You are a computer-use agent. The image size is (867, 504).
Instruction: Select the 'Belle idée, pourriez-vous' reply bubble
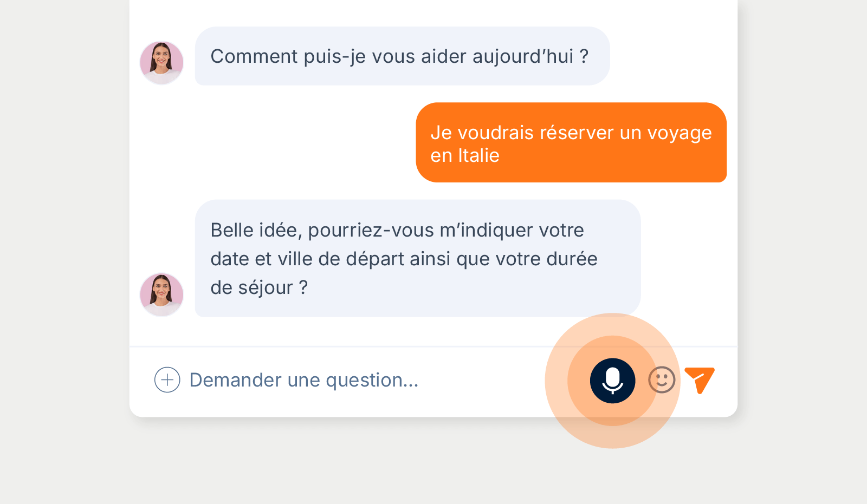pyautogui.click(x=417, y=258)
